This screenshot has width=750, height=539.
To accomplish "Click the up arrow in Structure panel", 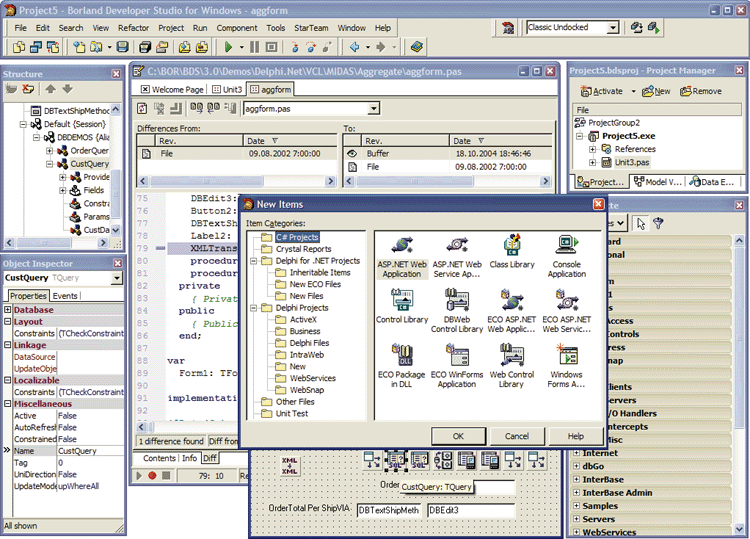I will [x=50, y=89].
